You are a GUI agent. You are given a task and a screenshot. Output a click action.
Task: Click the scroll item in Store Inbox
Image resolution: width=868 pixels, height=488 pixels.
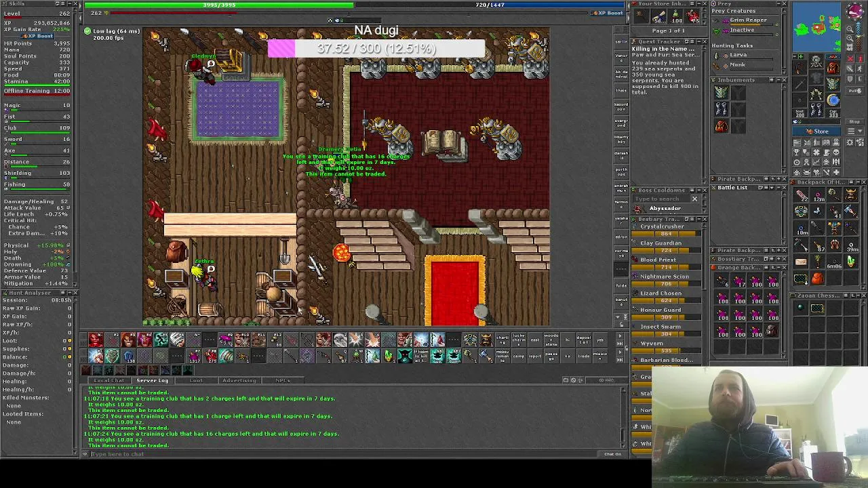coord(658,16)
